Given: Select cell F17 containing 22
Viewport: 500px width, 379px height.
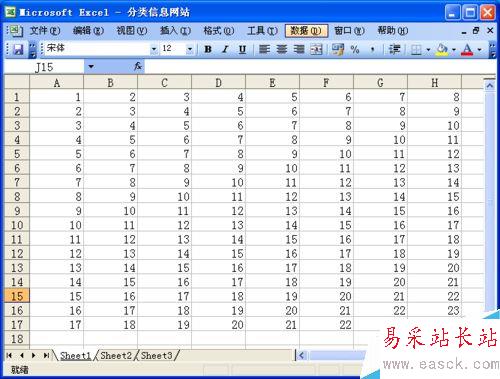Looking at the screenshot, I should pyautogui.click(x=326, y=325).
